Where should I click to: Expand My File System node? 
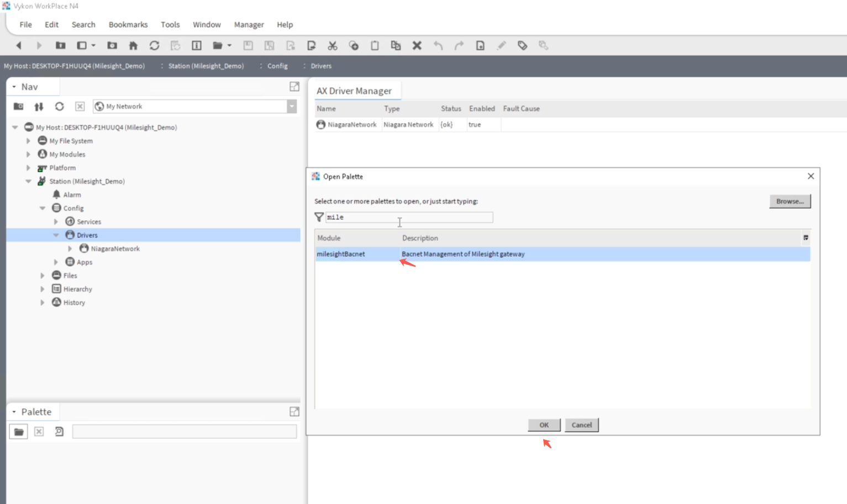point(29,141)
